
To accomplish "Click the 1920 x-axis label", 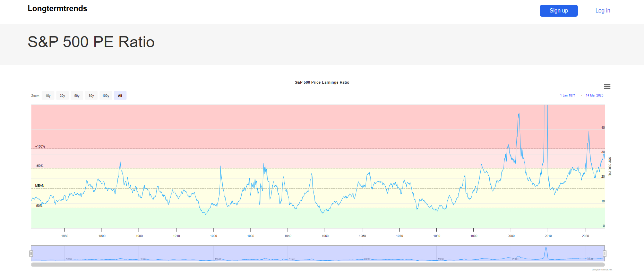I will 214,236.
